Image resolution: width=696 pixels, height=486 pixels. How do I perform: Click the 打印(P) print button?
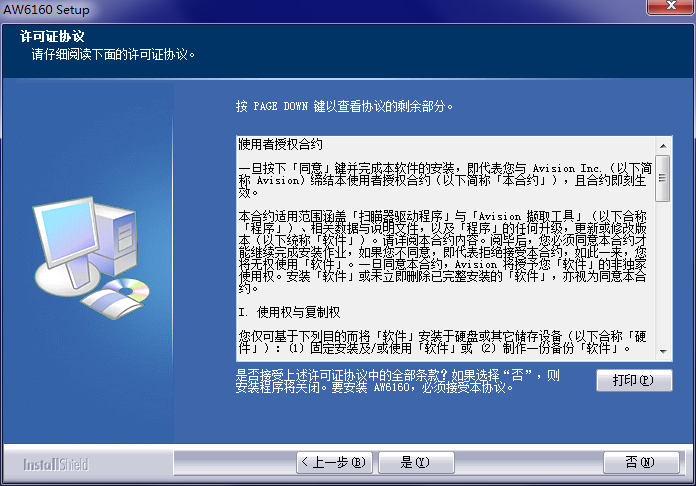[x=634, y=380]
